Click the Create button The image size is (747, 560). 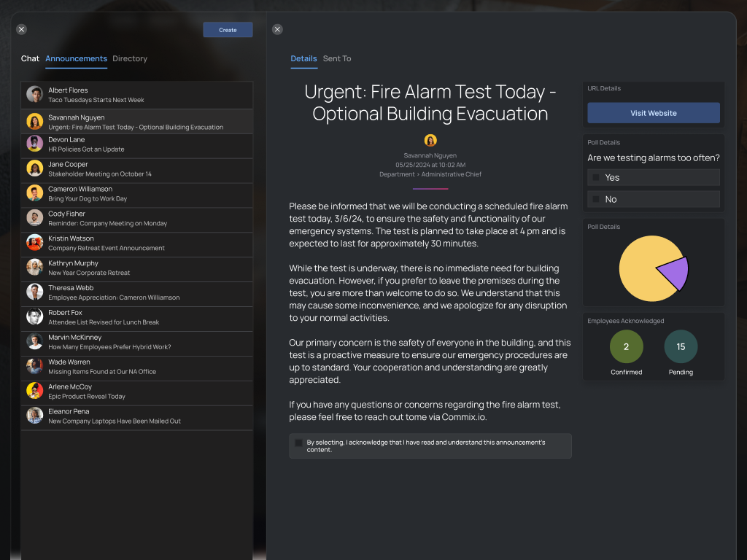click(x=228, y=29)
